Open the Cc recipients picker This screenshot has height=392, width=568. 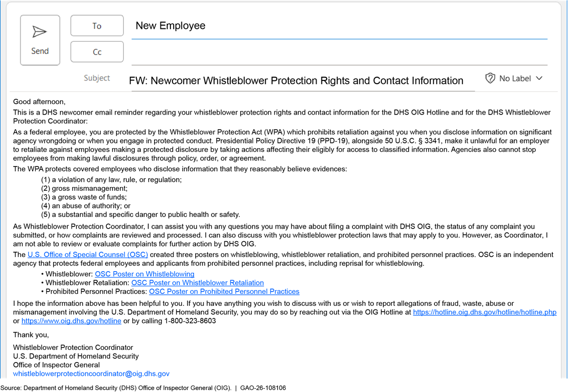click(97, 52)
